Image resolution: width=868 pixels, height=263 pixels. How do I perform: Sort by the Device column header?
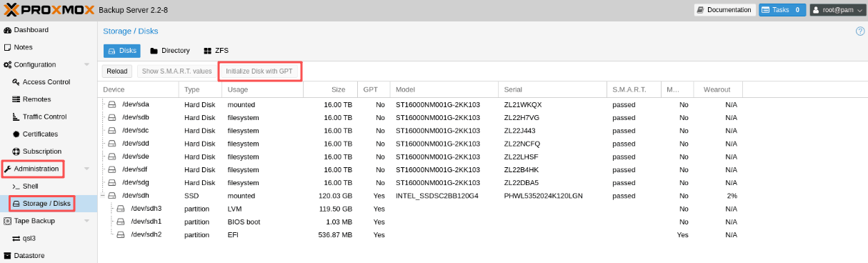click(138, 89)
